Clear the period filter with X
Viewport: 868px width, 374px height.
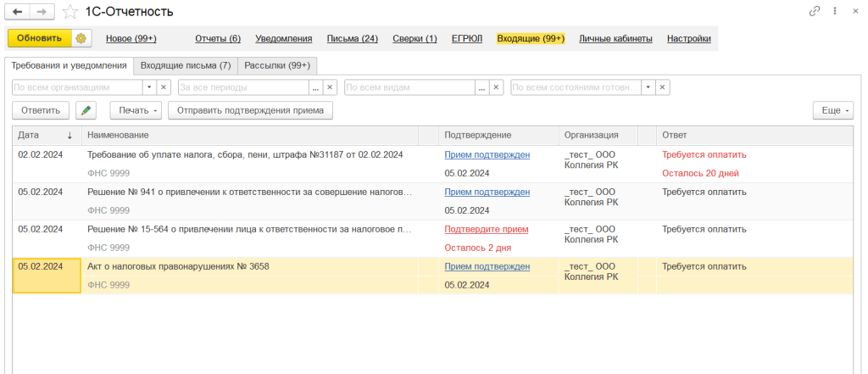pyautogui.click(x=330, y=87)
